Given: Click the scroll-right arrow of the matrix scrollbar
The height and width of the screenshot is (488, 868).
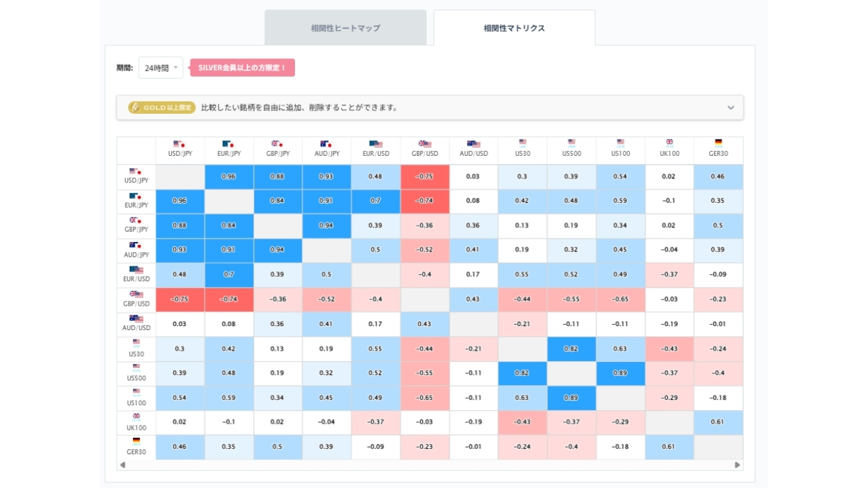Looking at the screenshot, I should click(737, 465).
